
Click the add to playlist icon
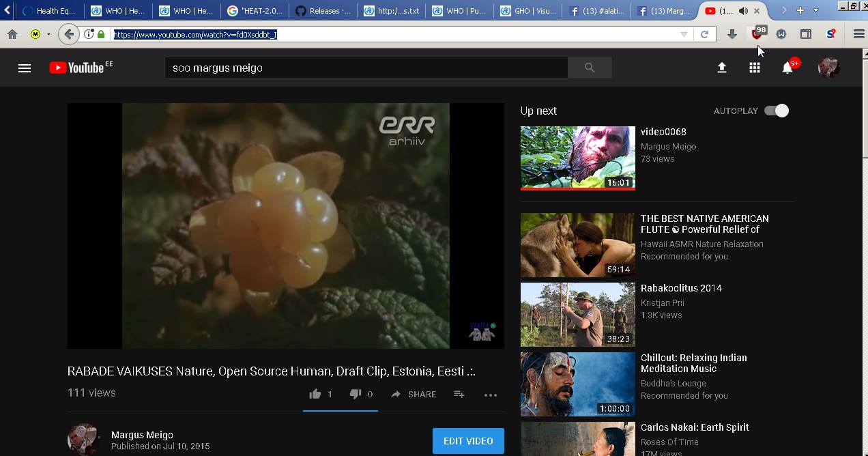[x=459, y=394]
